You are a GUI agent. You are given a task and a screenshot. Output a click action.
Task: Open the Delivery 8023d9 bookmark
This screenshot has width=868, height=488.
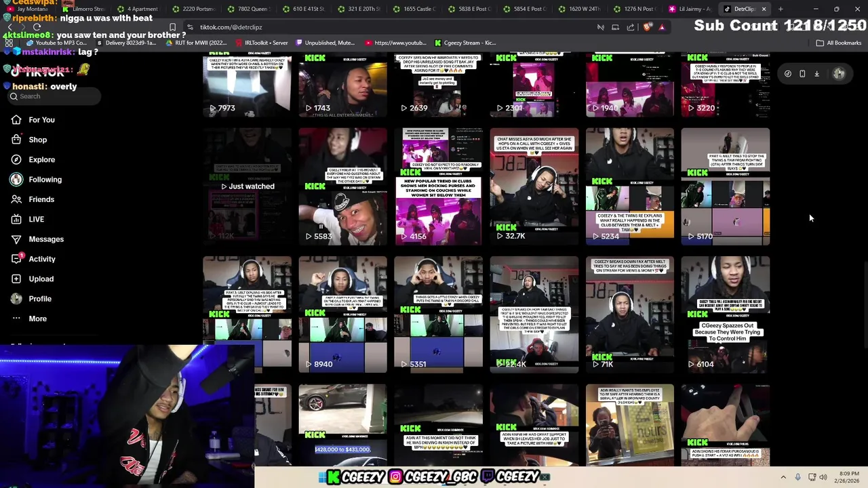tap(128, 43)
